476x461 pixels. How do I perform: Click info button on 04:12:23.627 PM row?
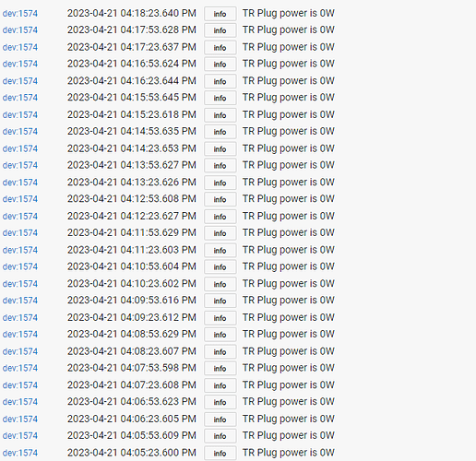pyautogui.click(x=220, y=217)
